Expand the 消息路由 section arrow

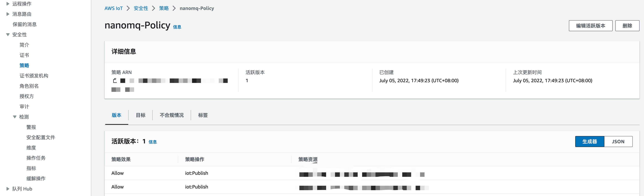point(8,14)
